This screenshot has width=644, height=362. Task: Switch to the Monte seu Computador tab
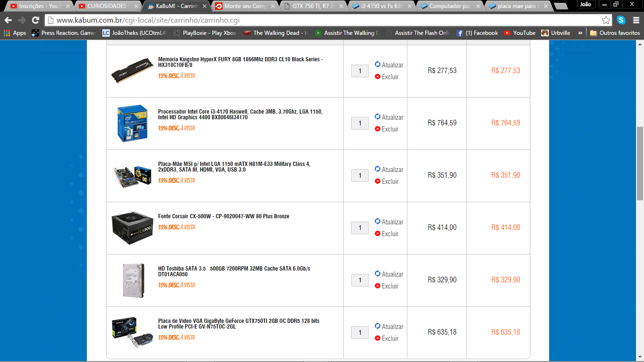[244, 6]
